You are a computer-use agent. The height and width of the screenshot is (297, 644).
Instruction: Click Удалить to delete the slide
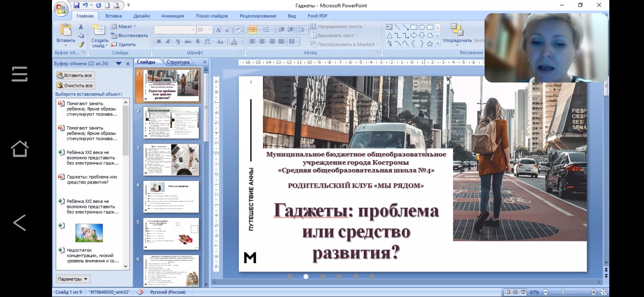123,44
